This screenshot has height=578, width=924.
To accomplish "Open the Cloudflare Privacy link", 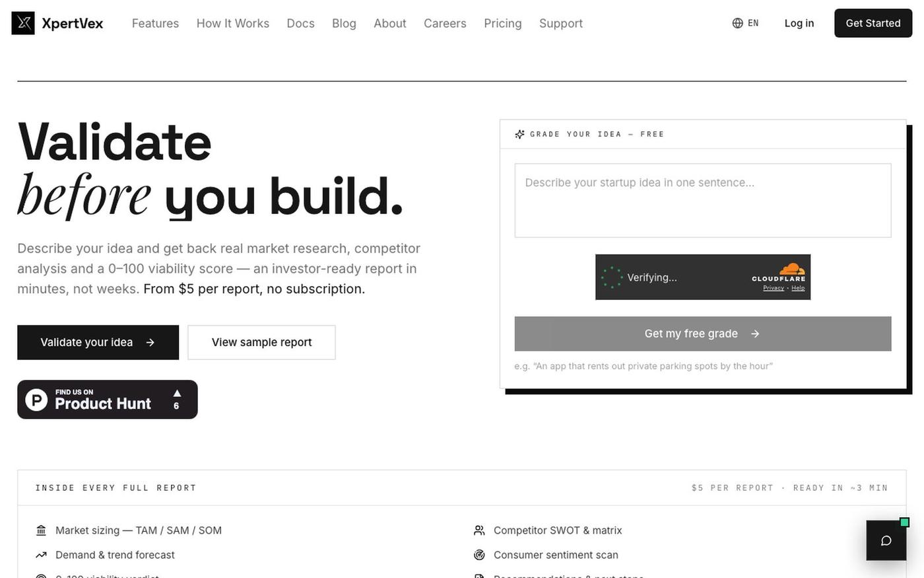I will coord(774,288).
